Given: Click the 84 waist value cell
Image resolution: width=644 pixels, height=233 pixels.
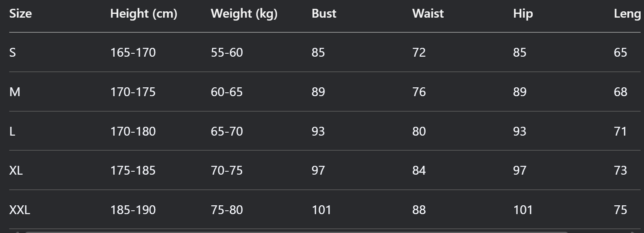Looking at the screenshot, I should 419,171.
